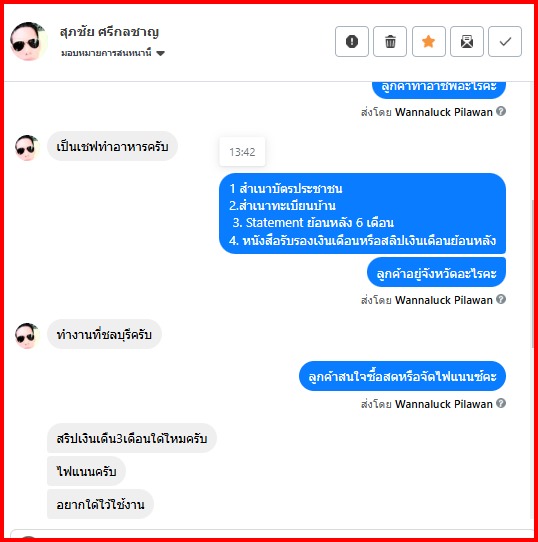Focus the message reply box at bottom

(x=271, y=534)
